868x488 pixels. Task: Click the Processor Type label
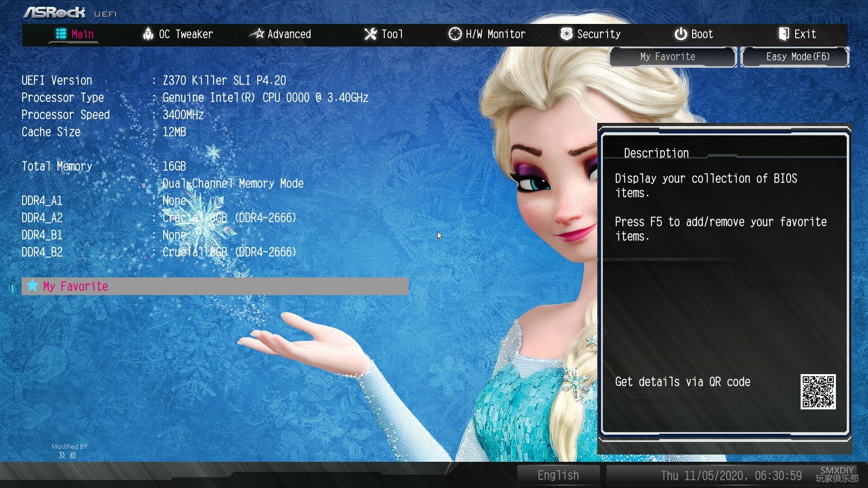click(x=63, y=98)
